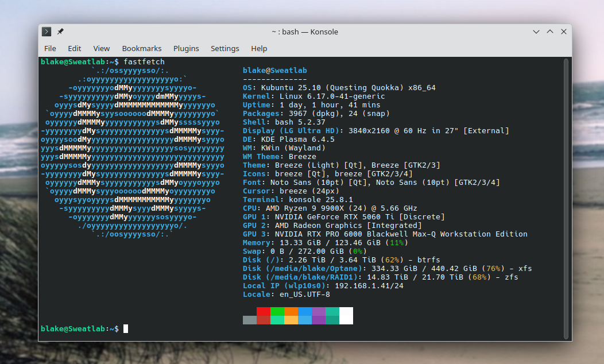Click the window title '~ : bash — Konsole'
This screenshot has width=604, height=364.
coord(305,32)
